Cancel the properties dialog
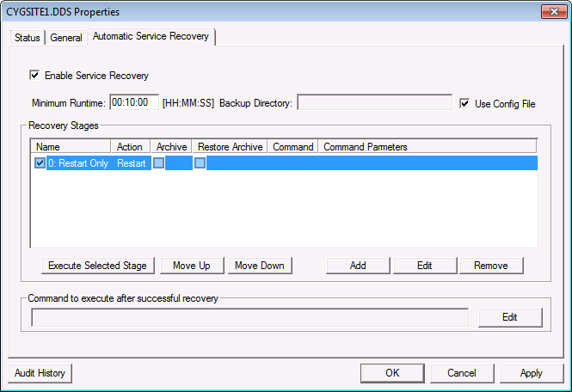 pyautogui.click(x=462, y=373)
